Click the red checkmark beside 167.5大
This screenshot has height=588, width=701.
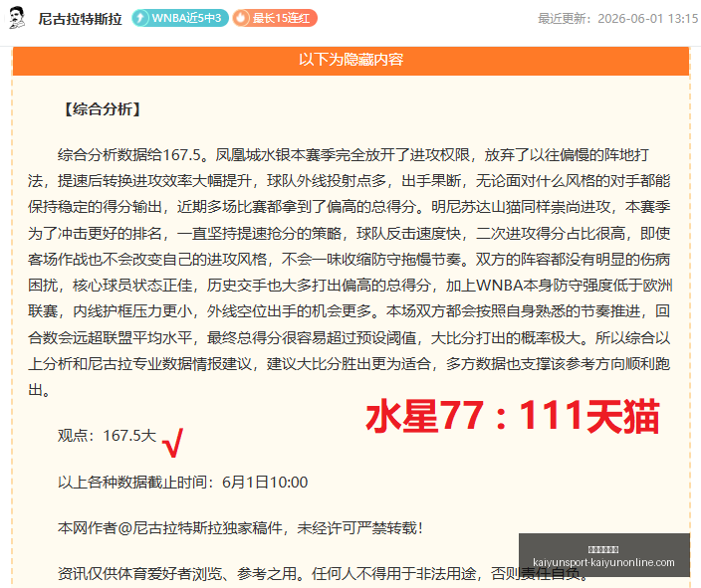coord(172,443)
